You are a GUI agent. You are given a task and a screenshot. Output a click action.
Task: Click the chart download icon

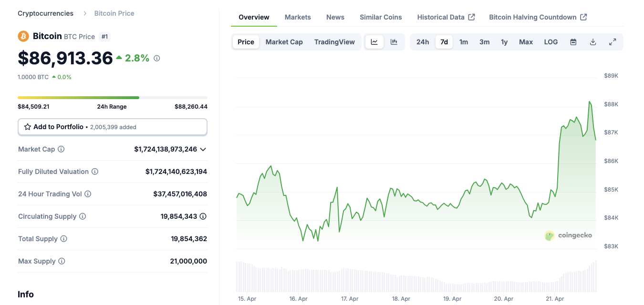pos(593,42)
